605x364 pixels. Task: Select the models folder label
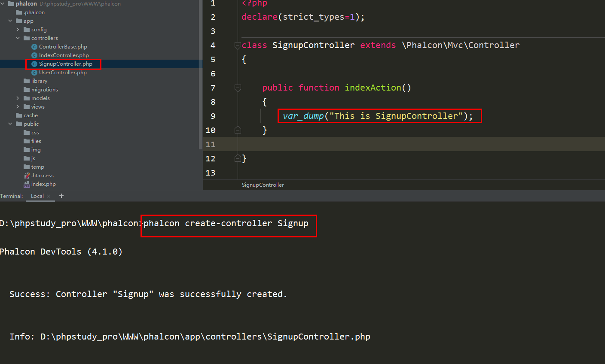pos(40,98)
